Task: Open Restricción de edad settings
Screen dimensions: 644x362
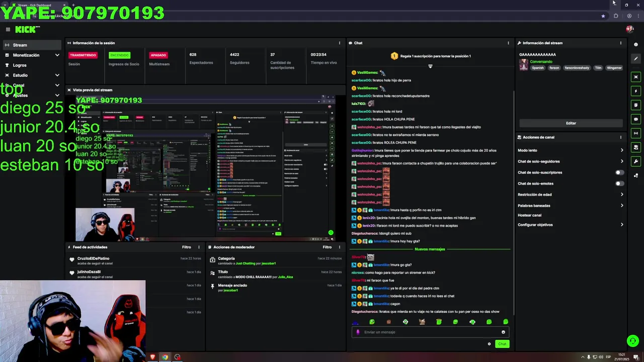Action: (571, 195)
